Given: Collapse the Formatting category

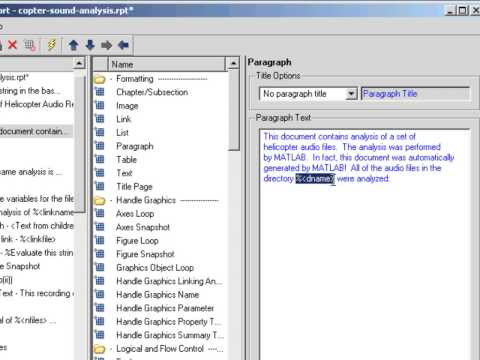Looking at the screenshot, I should pyautogui.click(x=111, y=79).
